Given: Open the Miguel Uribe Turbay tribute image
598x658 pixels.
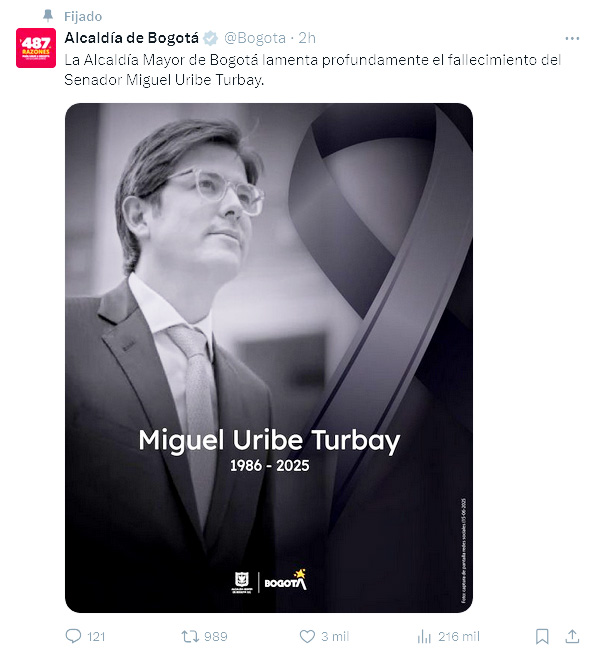Looking at the screenshot, I should point(269,358).
